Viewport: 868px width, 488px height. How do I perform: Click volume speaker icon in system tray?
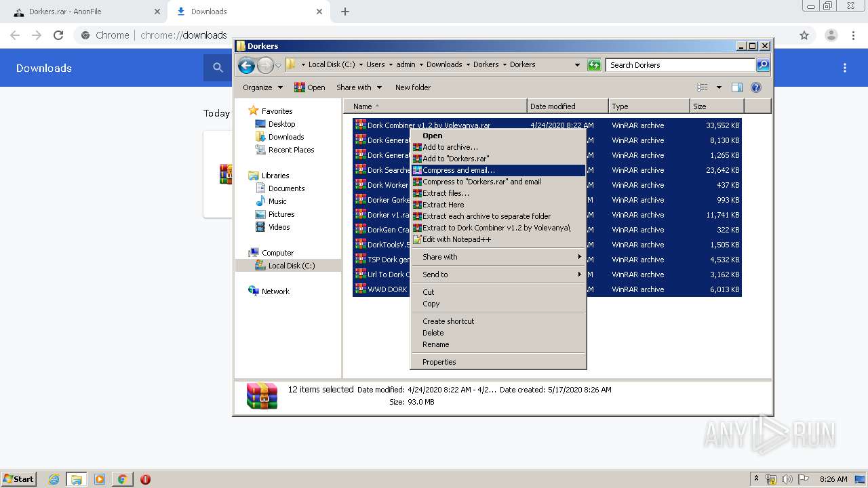click(787, 479)
